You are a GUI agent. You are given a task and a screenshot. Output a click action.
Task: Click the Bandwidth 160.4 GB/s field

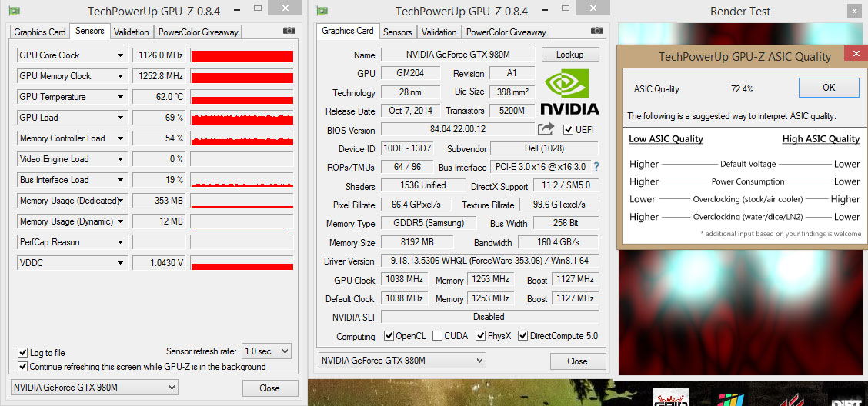tap(558, 242)
